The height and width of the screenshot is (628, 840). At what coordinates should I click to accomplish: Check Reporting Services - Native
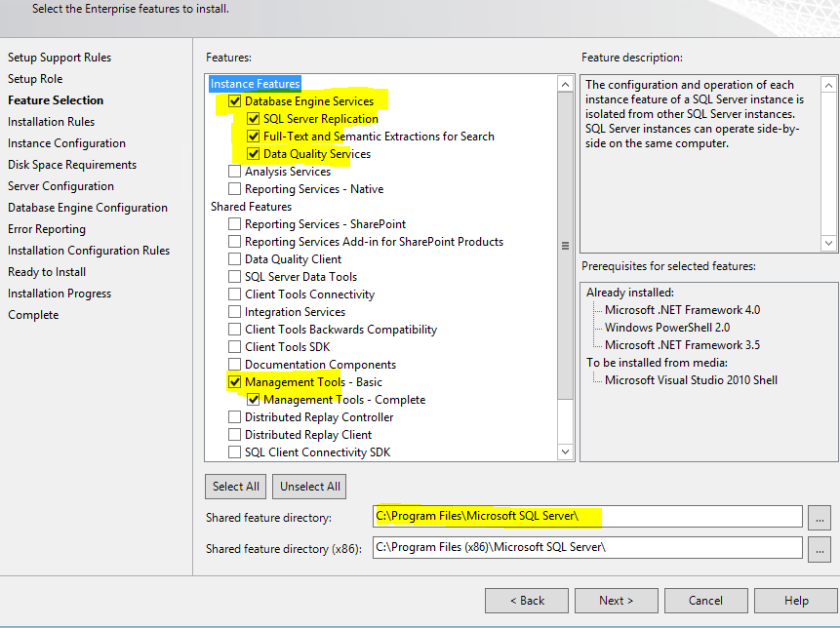pyautogui.click(x=235, y=189)
